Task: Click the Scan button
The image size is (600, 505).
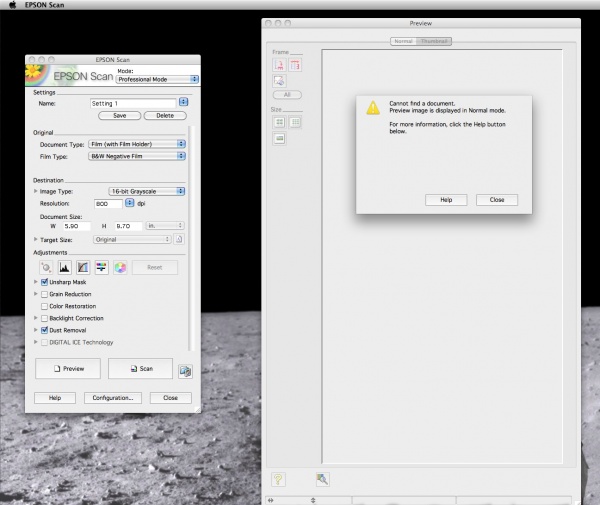Action: 140,368
